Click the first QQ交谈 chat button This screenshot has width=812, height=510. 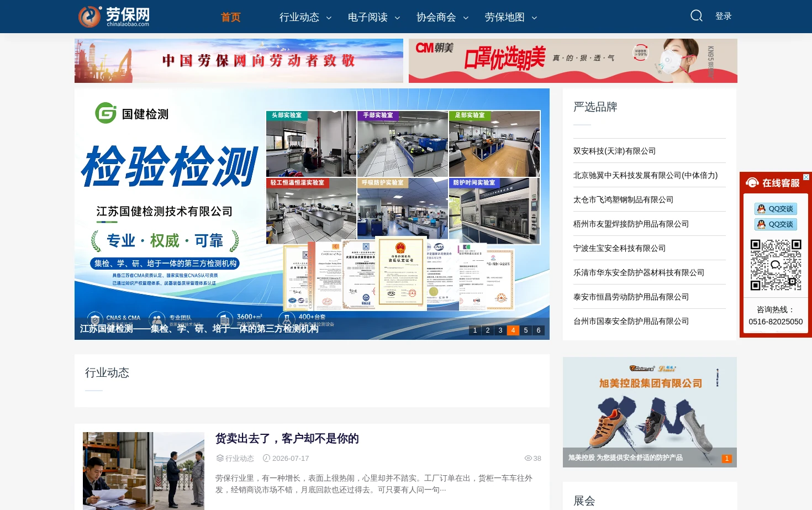pos(776,209)
